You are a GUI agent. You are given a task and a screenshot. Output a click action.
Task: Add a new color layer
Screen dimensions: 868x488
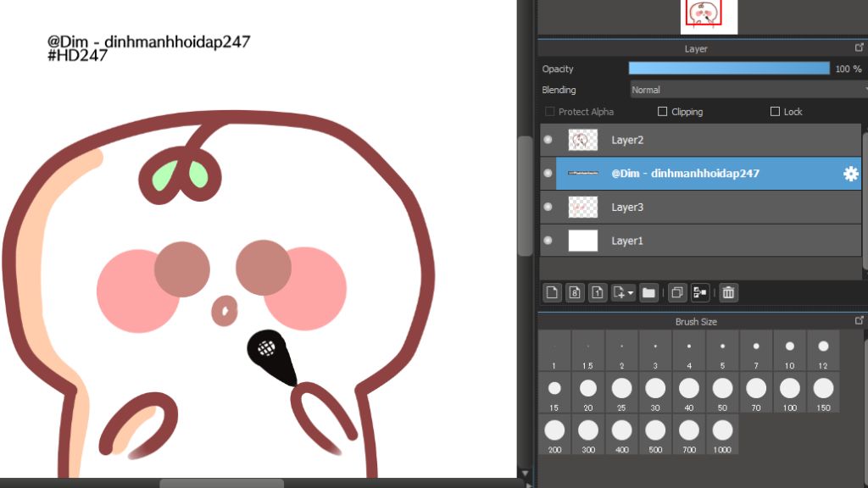pyautogui.click(x=552, y=292)
